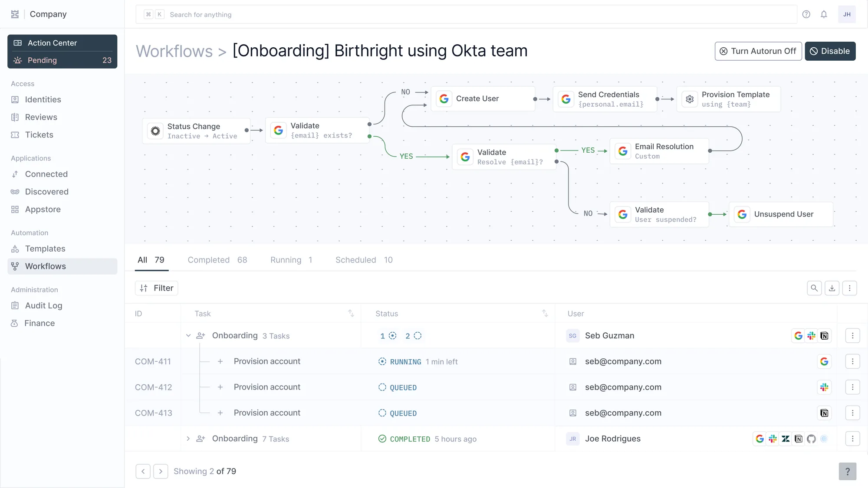Screen dimensions: 868x488
Task: Switch to the All tab
Action: click(x=151, y=260)
